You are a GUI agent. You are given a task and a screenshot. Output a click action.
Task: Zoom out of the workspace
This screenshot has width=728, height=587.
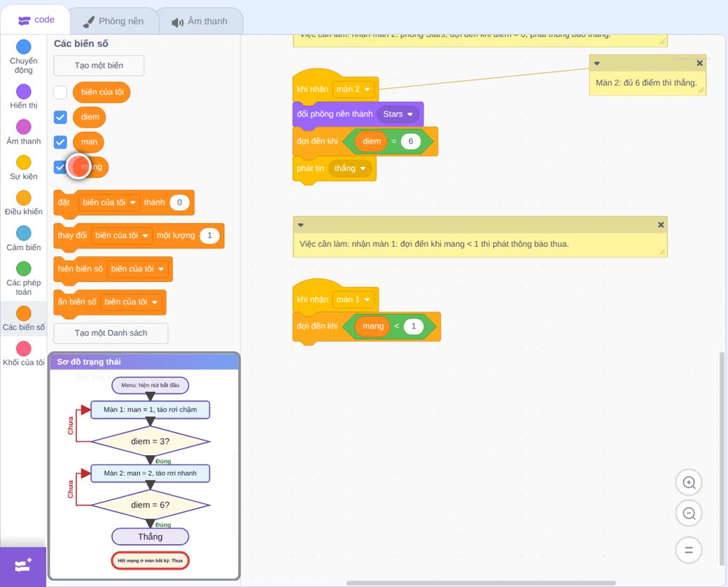689,513
